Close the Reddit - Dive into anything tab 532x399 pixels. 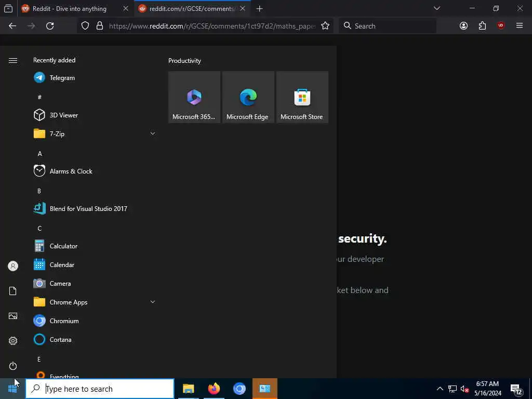[126, 8]
